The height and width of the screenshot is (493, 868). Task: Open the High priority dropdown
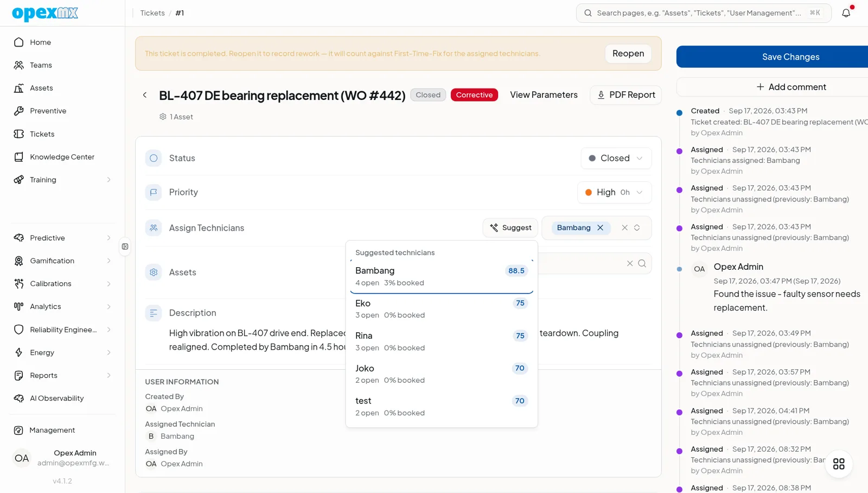click(x=615, y=192)
